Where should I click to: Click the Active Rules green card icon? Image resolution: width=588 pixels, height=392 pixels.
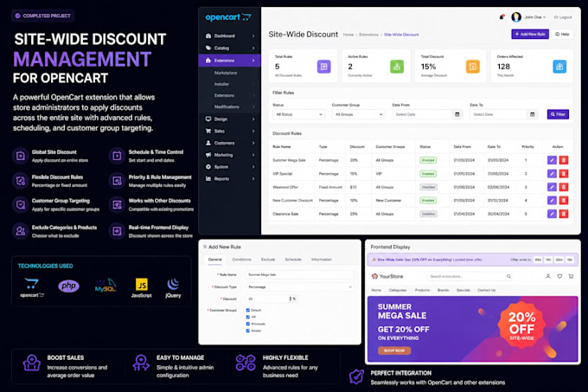pyautogui.click(x=397, y=67)
